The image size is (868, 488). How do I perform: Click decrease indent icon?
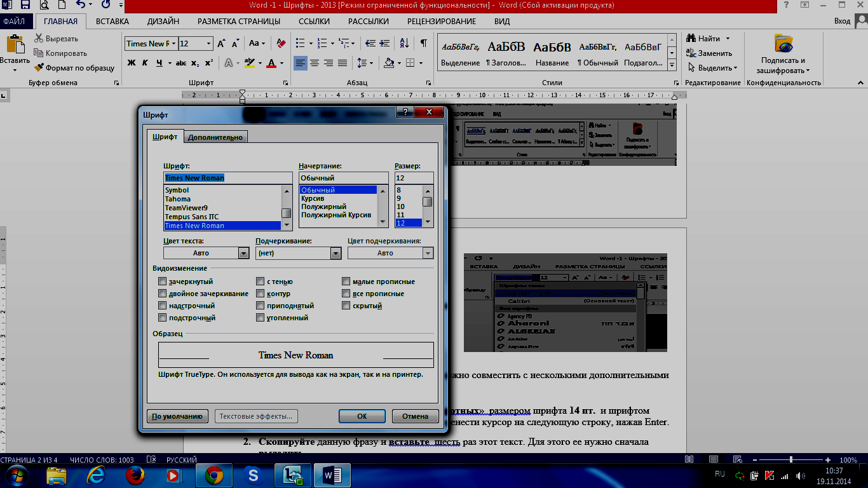(369, 43)
